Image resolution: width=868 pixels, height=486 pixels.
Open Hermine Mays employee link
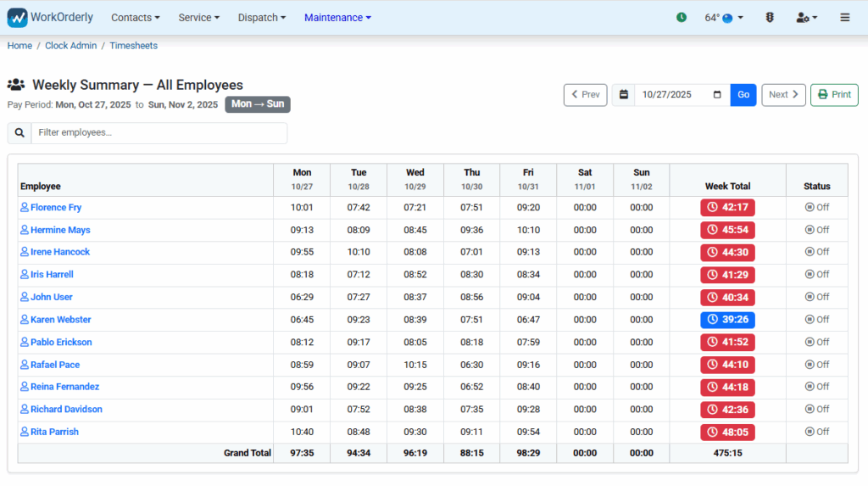point(59,230)
